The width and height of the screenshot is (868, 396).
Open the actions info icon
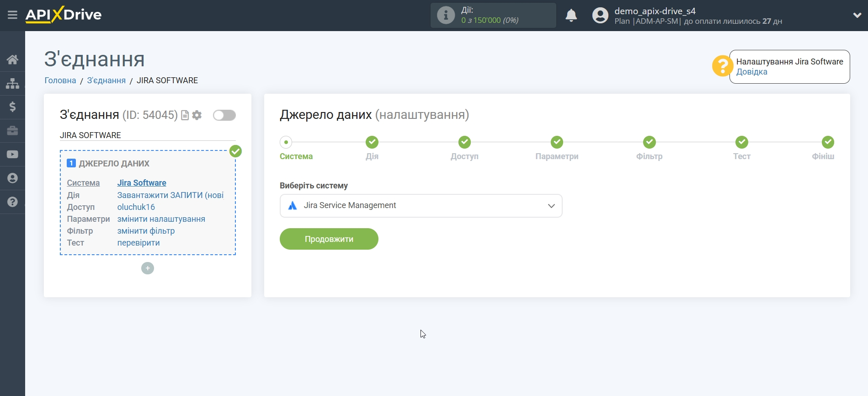(x=446, y=15)
